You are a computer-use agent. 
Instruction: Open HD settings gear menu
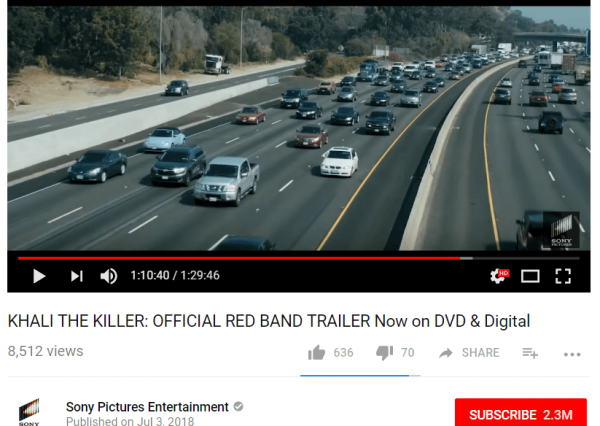point(499,276)
